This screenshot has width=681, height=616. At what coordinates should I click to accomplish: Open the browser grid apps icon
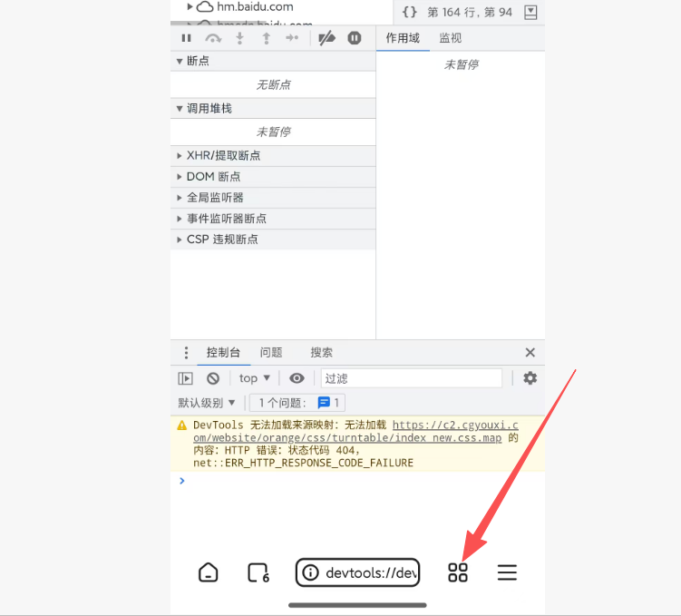coord(458,572)
